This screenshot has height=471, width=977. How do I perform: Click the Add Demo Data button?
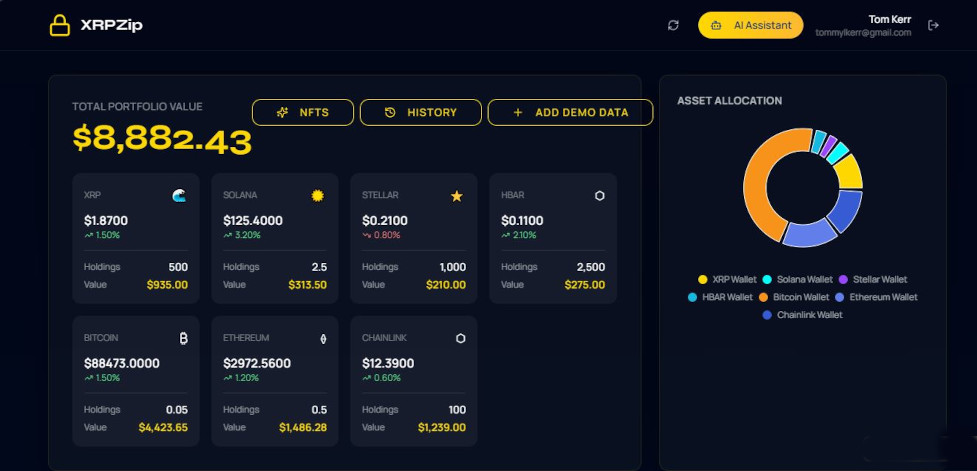coord(570,113)
